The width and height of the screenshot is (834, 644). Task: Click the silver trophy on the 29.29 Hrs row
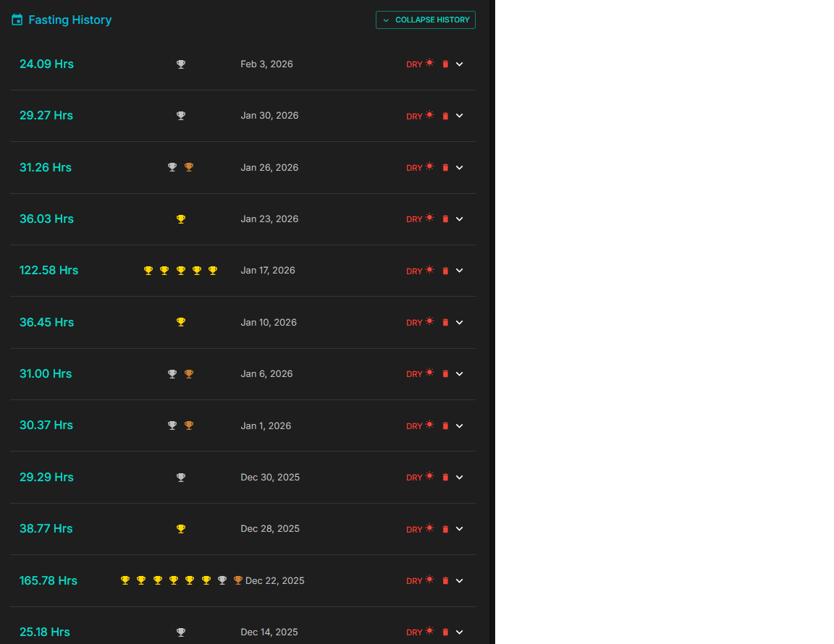click(181, 478)
